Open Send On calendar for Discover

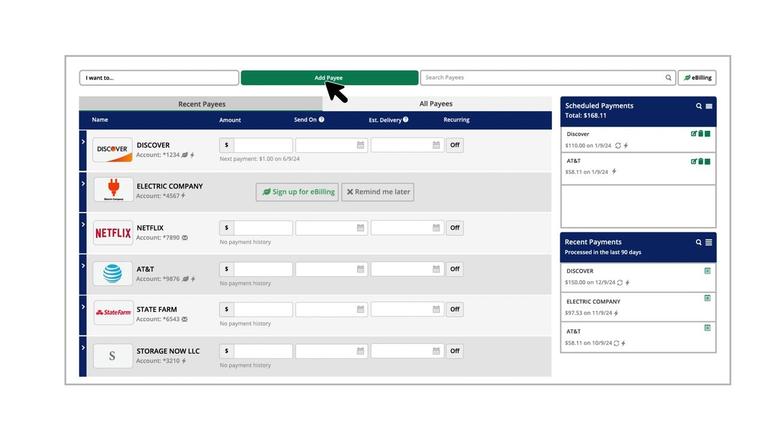tap(360, 145)
